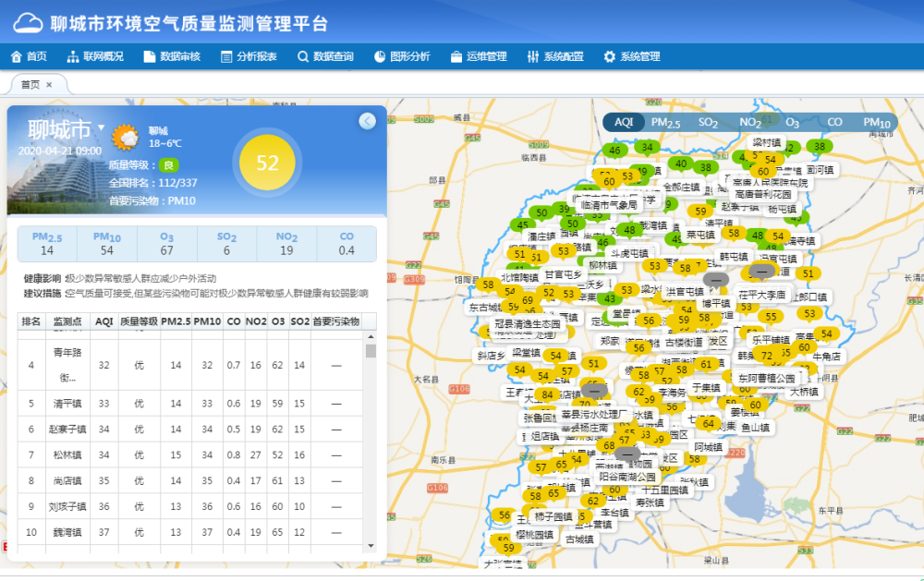Select the CO value tile showing 0.4
The height and width of the screenshot is (581, 924).
click(x=346, y=244)
